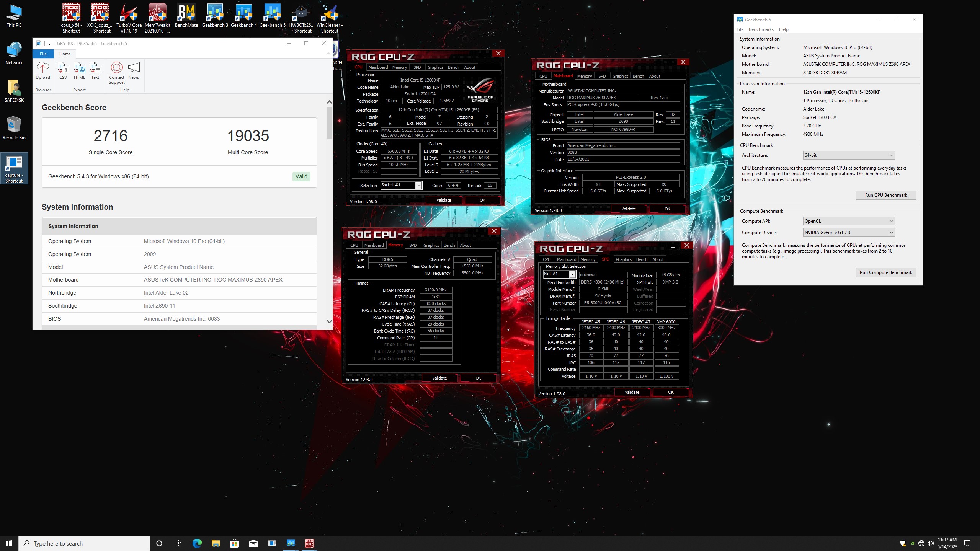Launch HWBOTx265 shortcut on desktop
This screenshot has height=551, width=980.
[301, 18]
